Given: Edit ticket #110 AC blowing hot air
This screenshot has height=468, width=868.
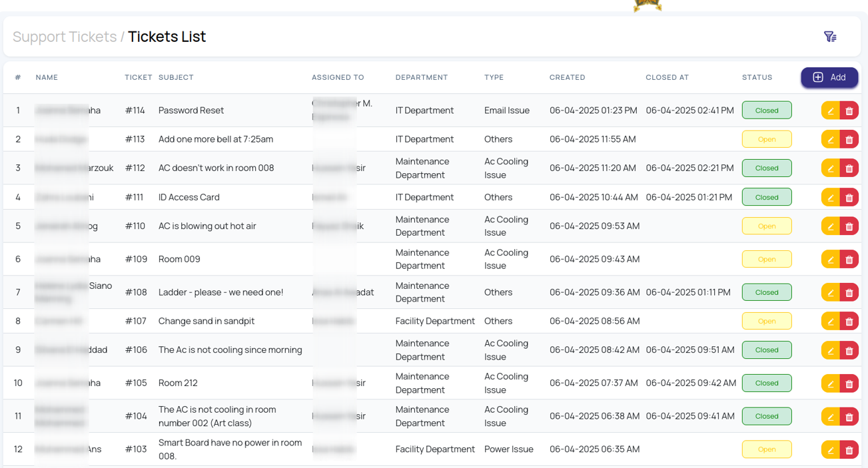Looking at the screenshot, I should click(831, 226).
